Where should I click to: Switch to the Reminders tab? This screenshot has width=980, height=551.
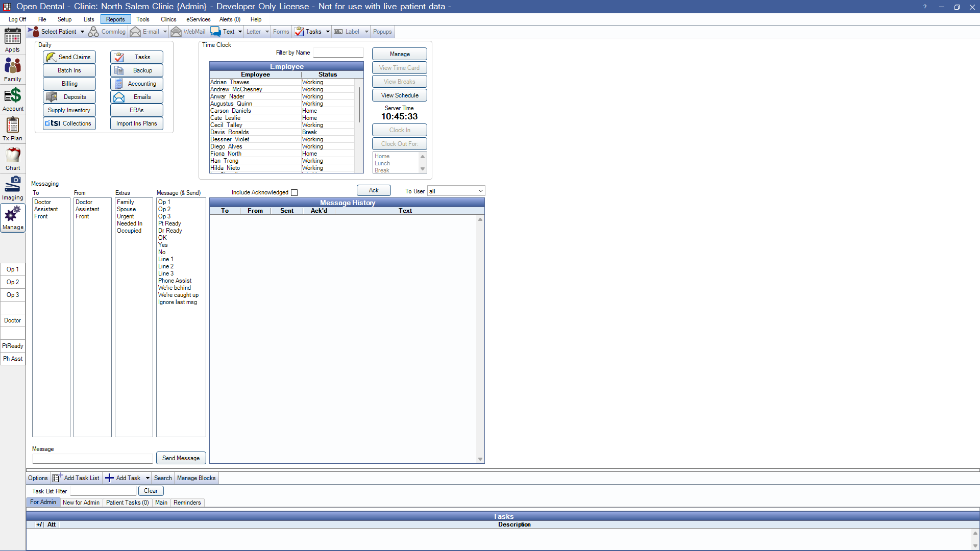coord(187,503)
